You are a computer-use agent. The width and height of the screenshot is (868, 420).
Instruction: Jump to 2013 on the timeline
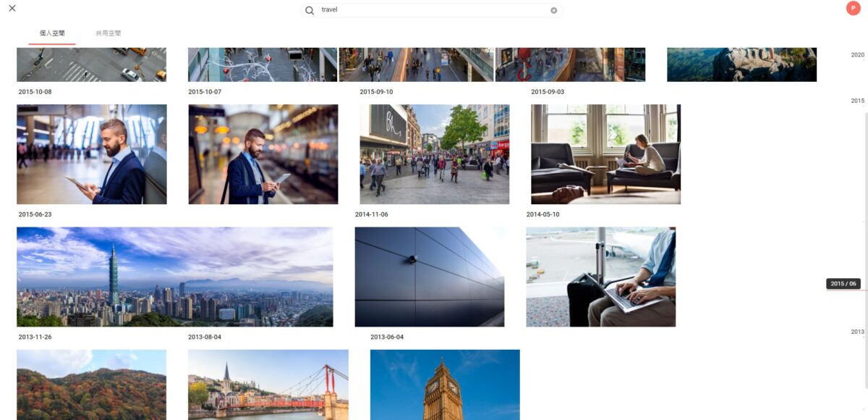[x=857, y=332]
